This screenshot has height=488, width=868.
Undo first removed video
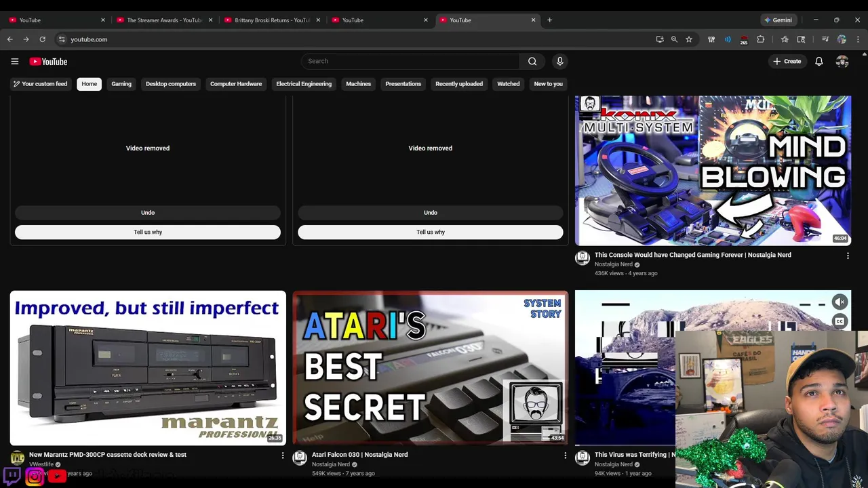pos(148,213)
